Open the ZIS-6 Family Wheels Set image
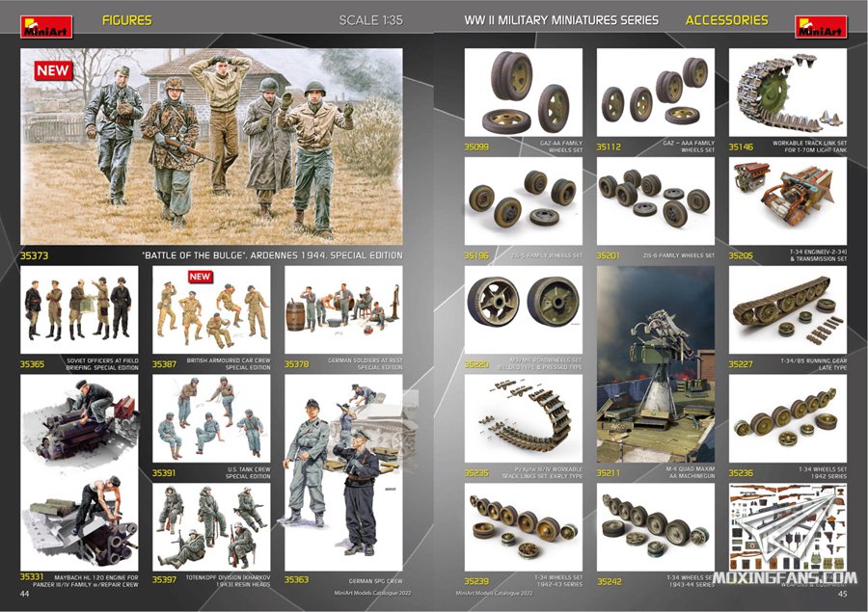Viewport: 868px width, 612px height. pyautogui.click(x=656, y=201)
